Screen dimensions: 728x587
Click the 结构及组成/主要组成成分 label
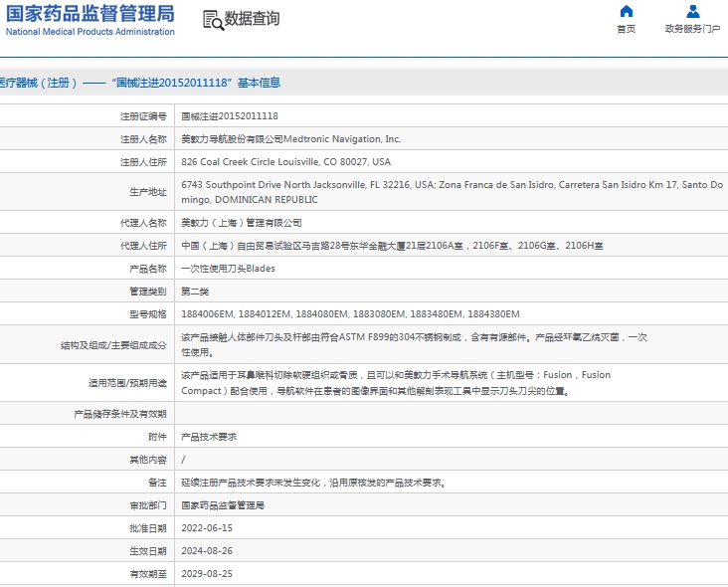click(113, 345)
